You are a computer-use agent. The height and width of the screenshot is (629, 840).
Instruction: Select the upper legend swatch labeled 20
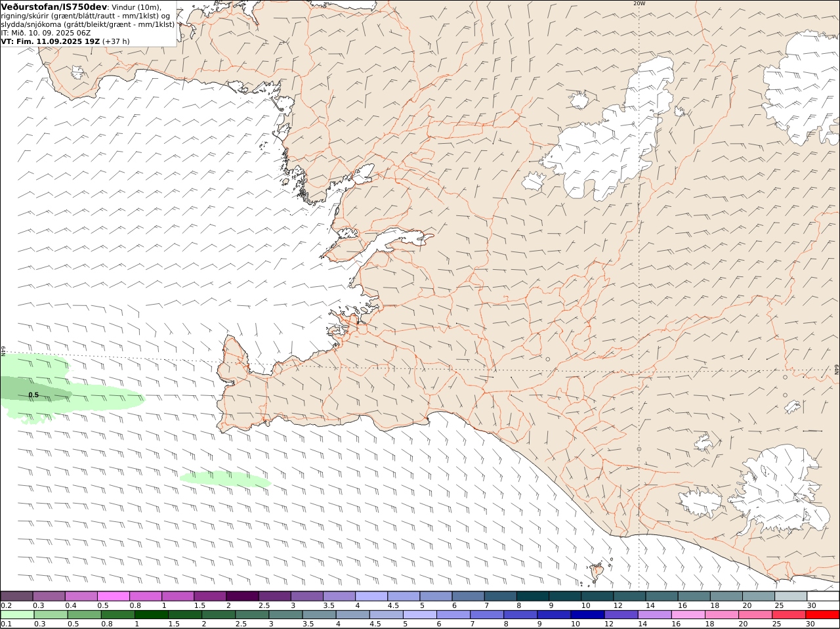[x=758, y=596]
